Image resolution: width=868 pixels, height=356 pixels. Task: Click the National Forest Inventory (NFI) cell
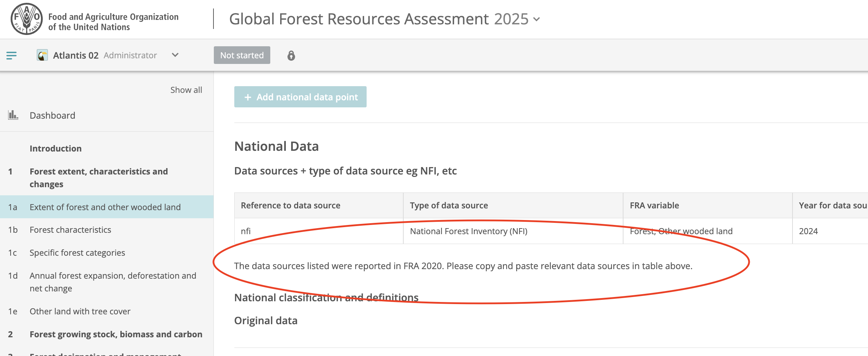point(468,231)
